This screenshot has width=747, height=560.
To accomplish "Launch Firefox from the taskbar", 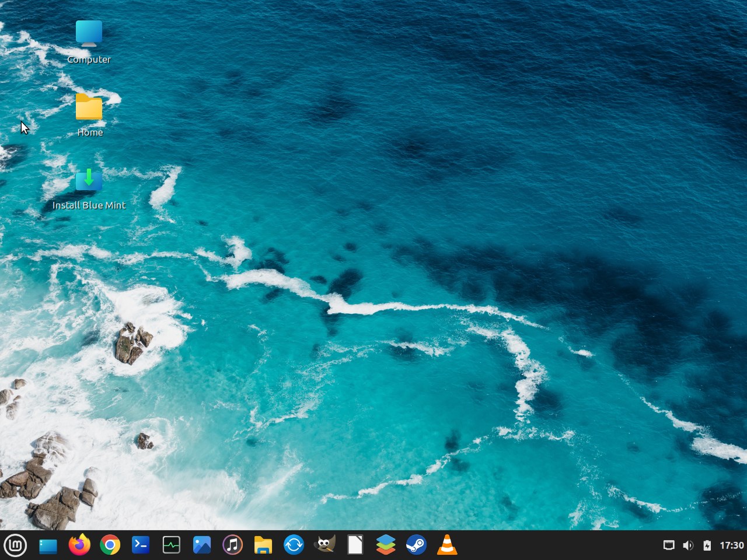I will click(x=79, y=545).
